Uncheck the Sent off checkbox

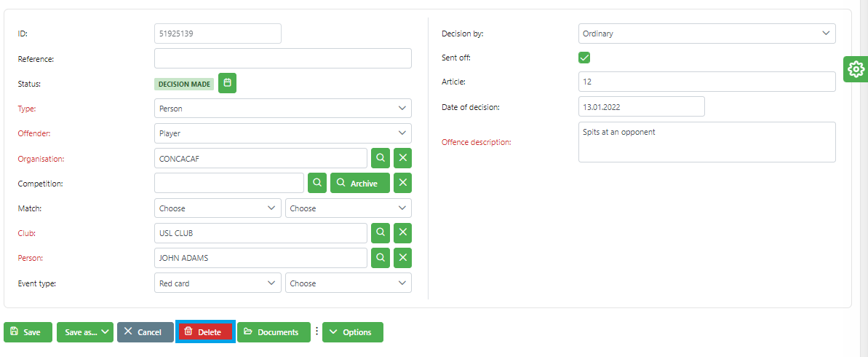[x=584, y=58]
